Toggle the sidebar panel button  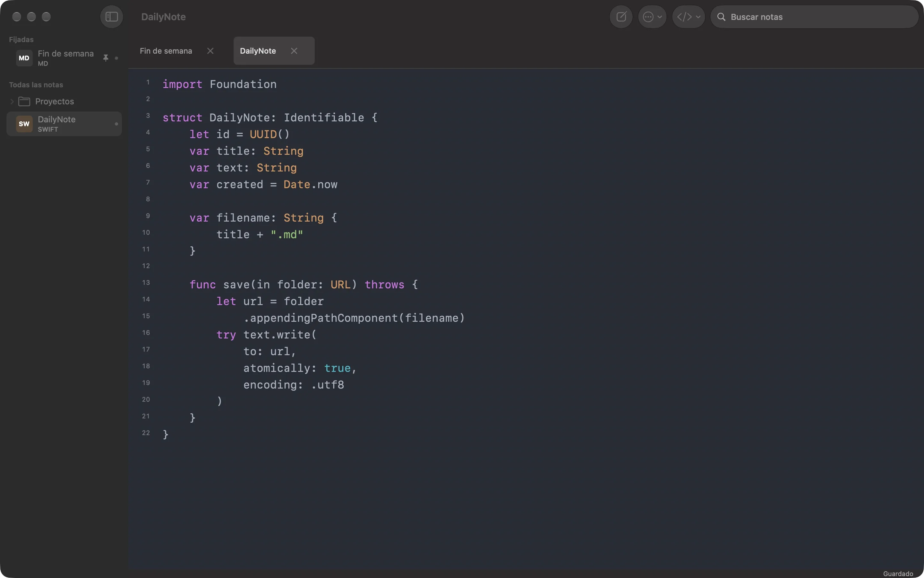coord(112,17)
